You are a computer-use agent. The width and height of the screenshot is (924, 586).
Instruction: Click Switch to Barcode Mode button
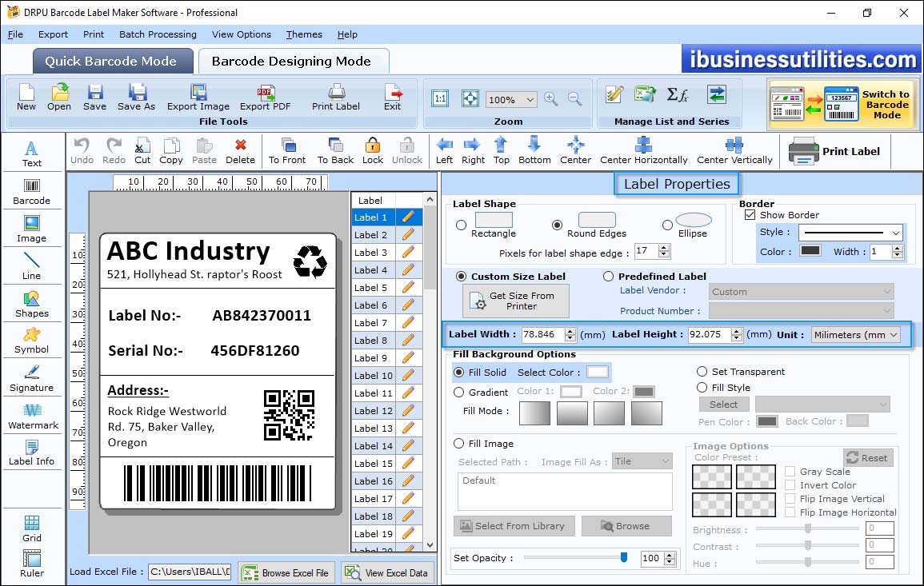842,104
